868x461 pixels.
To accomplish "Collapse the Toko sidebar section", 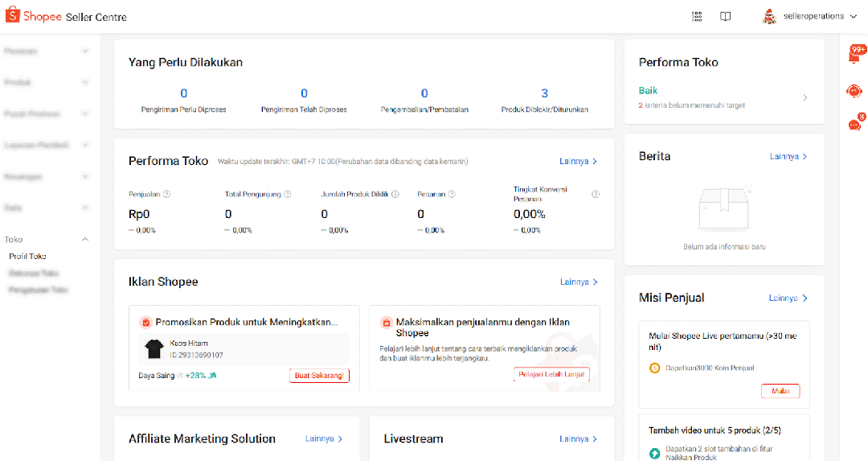I will point(85,240).
